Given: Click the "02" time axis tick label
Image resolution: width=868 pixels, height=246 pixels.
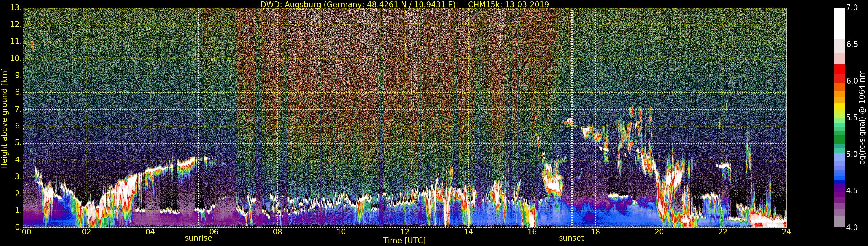Looking at the screenshot, I should 87,232.
